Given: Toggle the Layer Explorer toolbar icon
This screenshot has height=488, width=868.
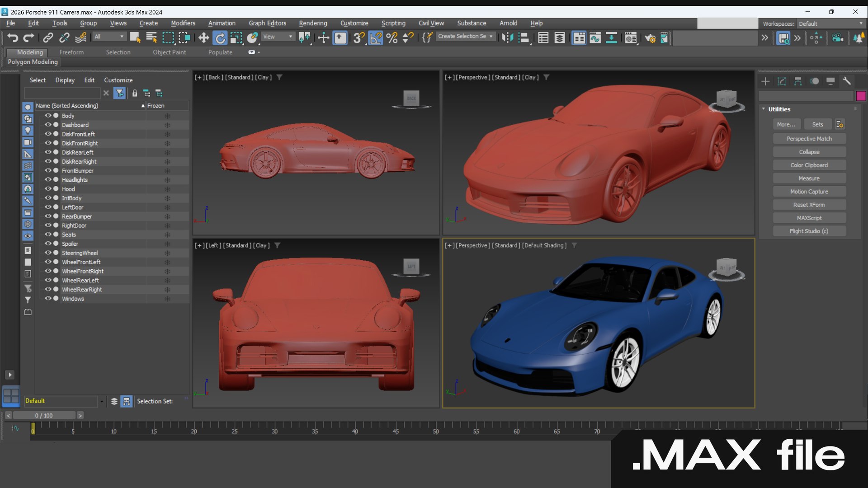Looking at the screenshot, I should point(560,38).
